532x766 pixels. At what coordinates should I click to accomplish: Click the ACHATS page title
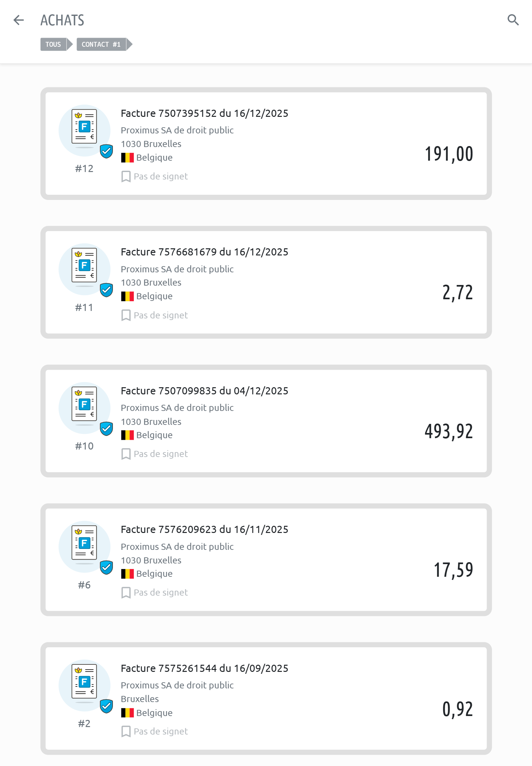(x=62, y=20)
